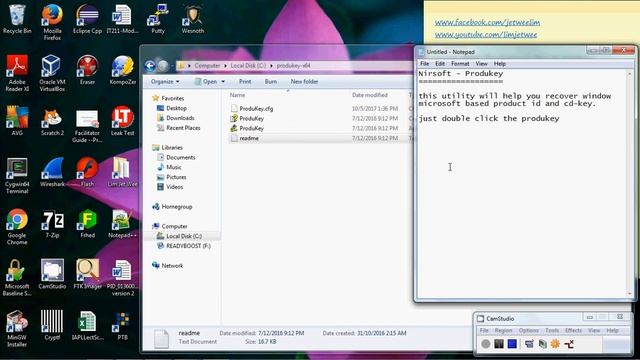This screenshot has width=640, height=360.
Task: Select the Wireshark desktop icon
Action: click(x=52, y=172)
